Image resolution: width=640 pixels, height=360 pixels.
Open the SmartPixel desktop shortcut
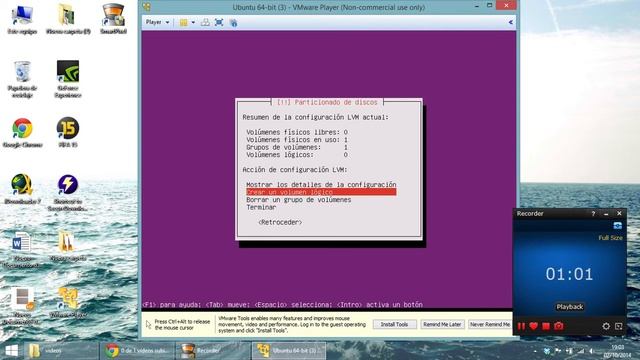[113, 20]
